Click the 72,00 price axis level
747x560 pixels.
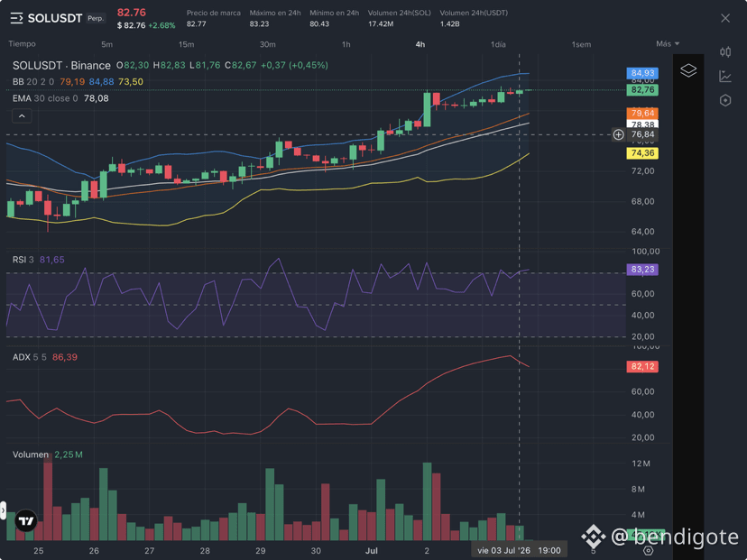click(642, 171)
